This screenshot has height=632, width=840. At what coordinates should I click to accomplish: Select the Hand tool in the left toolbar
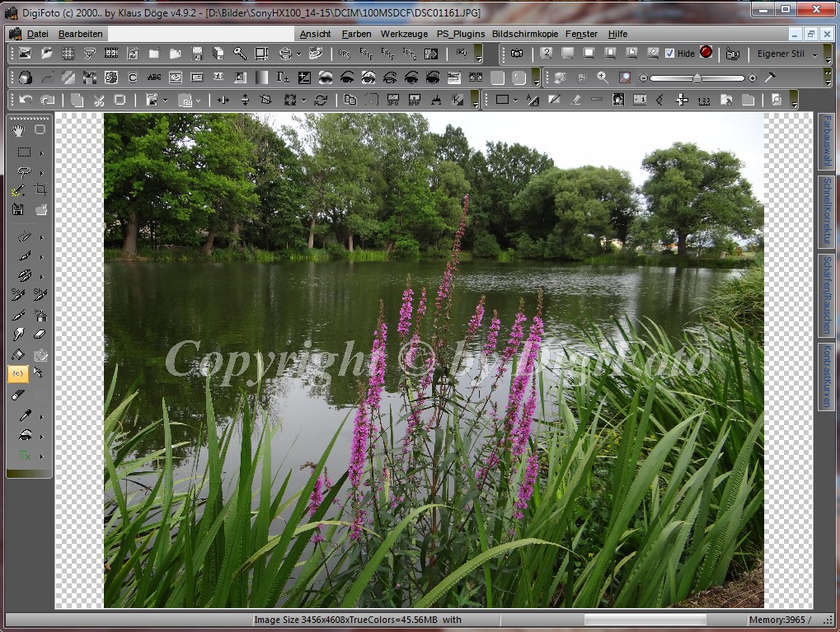click(x=17, y=129)
